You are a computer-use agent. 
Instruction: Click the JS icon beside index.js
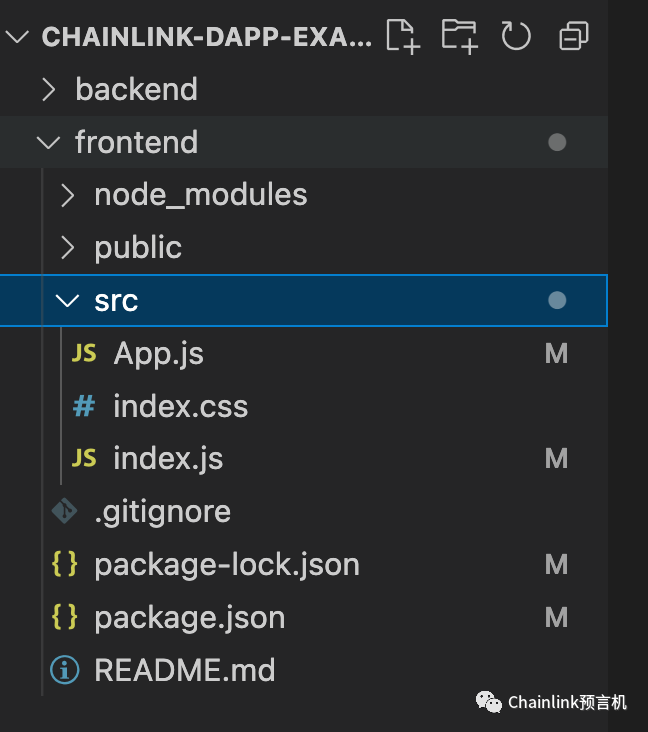coord(85,458)
